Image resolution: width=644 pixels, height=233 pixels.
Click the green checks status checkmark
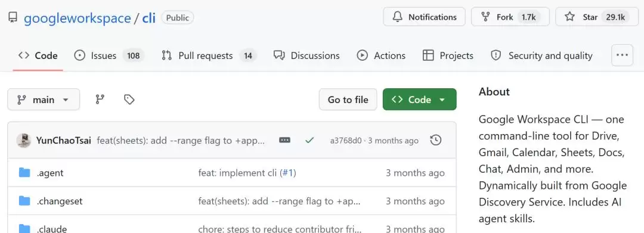pos(309,140)
